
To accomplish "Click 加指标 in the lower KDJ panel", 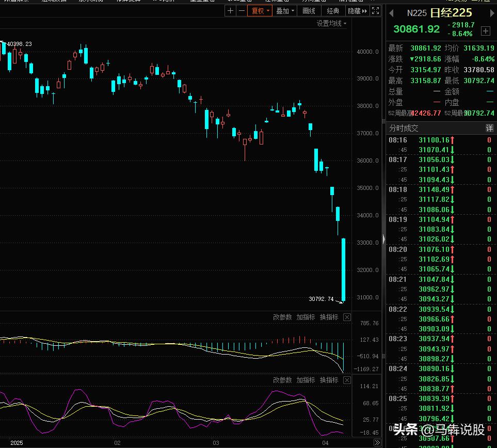I will pyautogui.click(x=306, y=380).
